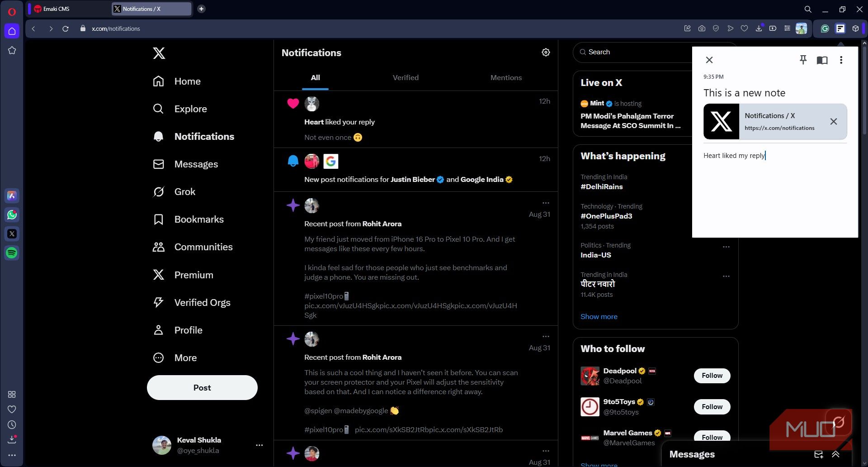Viewport: 868px width, 467px height.
Task: Open the More menu in navigation
Action: [x=175, y=357]
